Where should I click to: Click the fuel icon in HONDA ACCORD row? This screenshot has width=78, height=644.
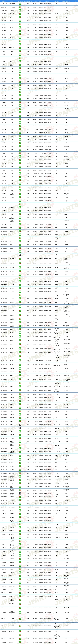click(20, 14)
